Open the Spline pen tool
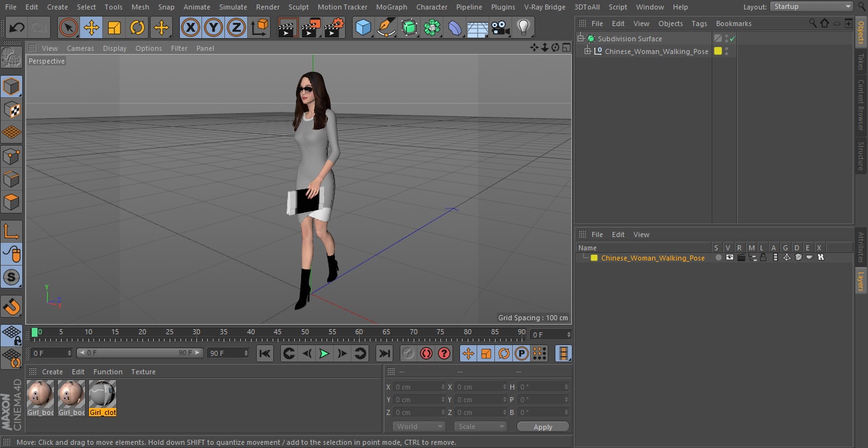Screen dimensions: 868x448 pos(386,28)
